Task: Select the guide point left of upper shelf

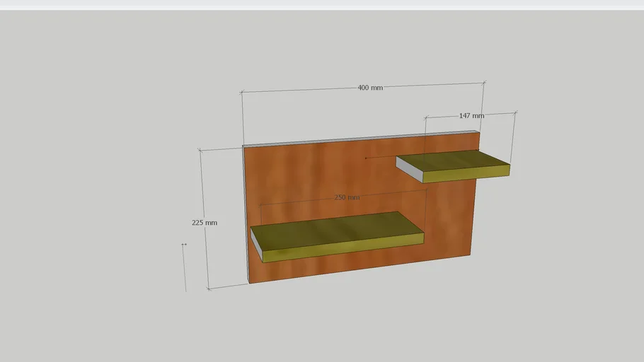Action: pyautogui.click(x=365, y=158)
